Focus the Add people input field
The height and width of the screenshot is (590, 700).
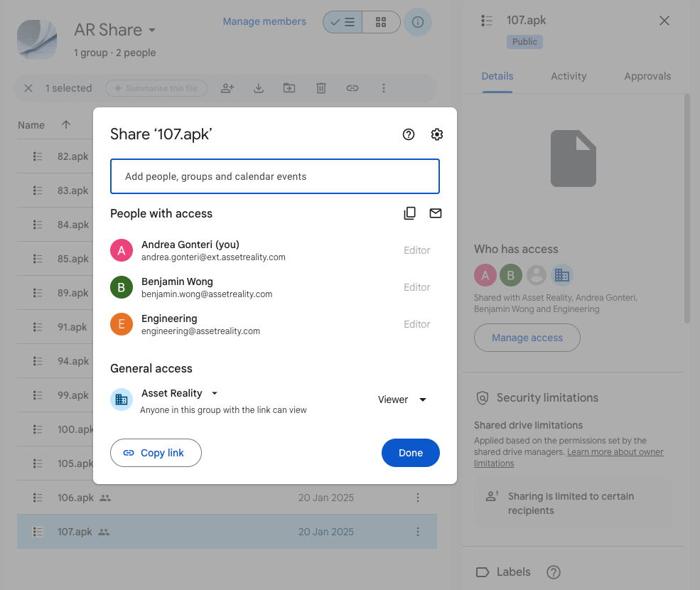pos(274,176)
